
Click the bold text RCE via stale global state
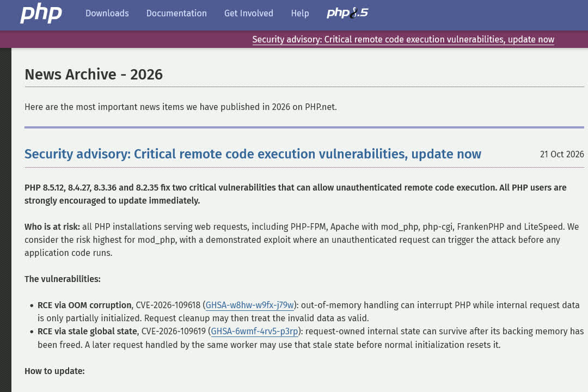pyautogui.click(x=87, y=331)
